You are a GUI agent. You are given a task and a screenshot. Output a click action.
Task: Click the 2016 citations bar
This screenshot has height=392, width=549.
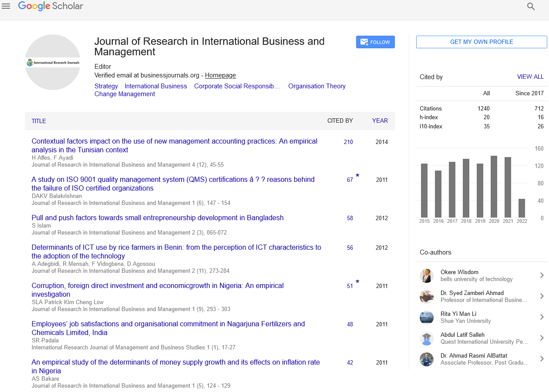point(438,194)
